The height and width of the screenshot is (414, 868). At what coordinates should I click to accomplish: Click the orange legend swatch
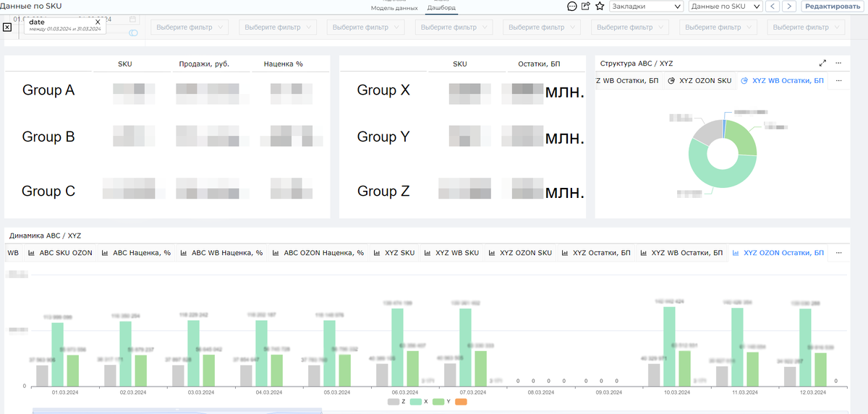(461, 402)
